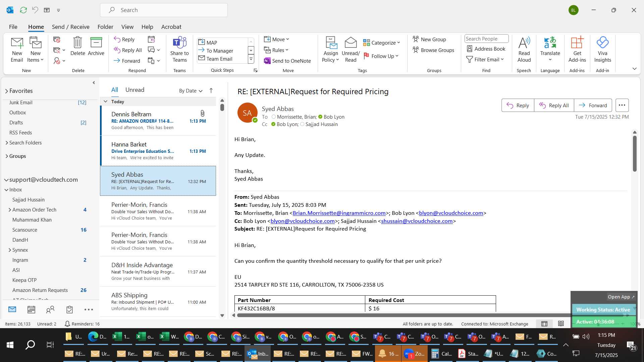644x362 pixels.
Task: Click the Search People field
Action: 486,39
